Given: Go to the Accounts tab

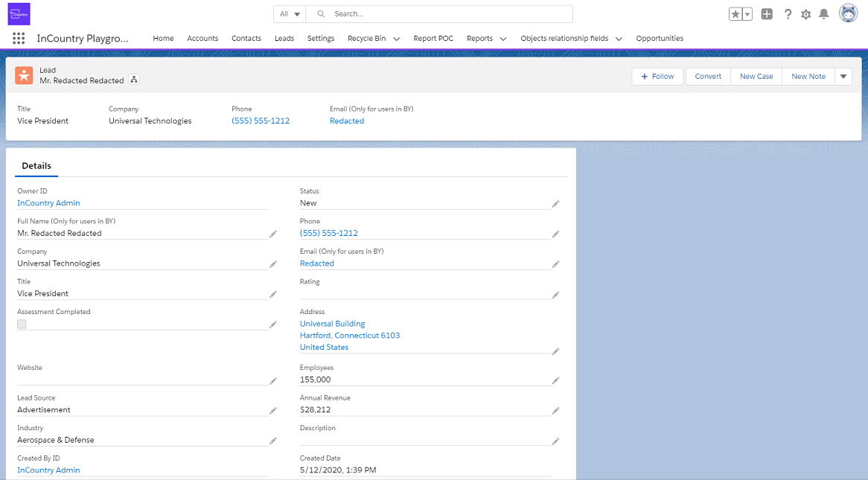Looking at the screenshot, I should pyautogui.click(x=202, y=39).
